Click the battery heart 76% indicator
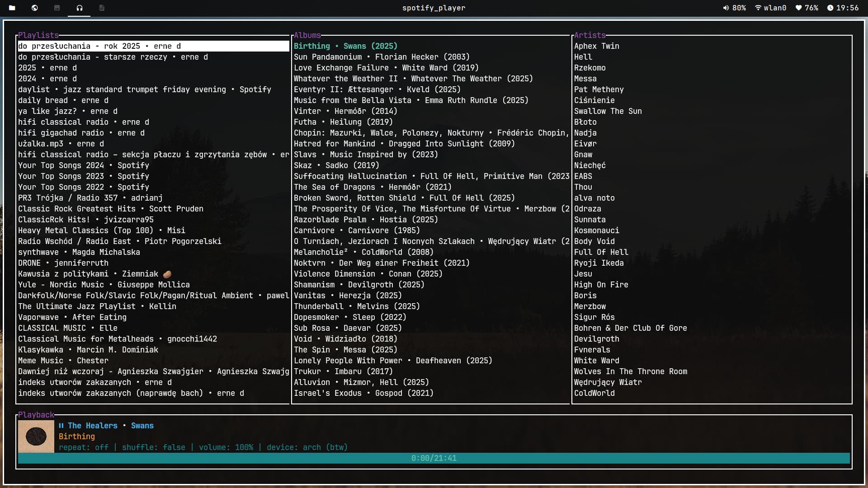868x488 pixels. tap(807, 8)
